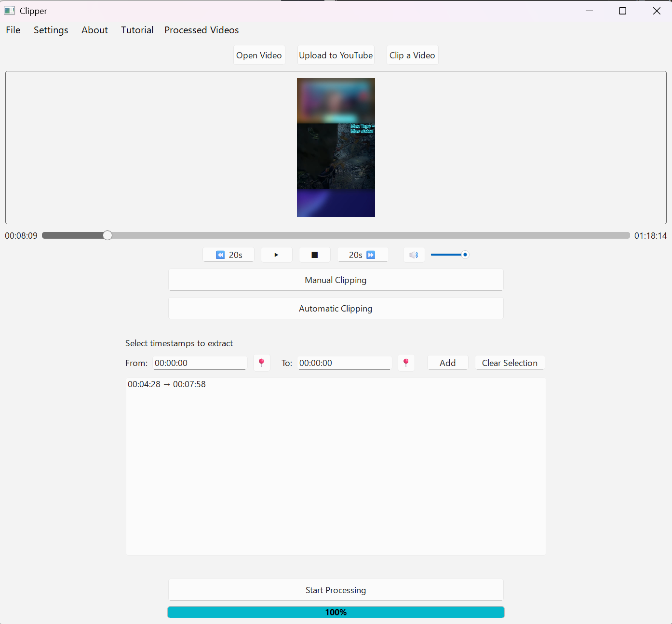Mute the video with the speaker icon
The height and width of the screenshot is (624, 672).
(x=414, y=255)
